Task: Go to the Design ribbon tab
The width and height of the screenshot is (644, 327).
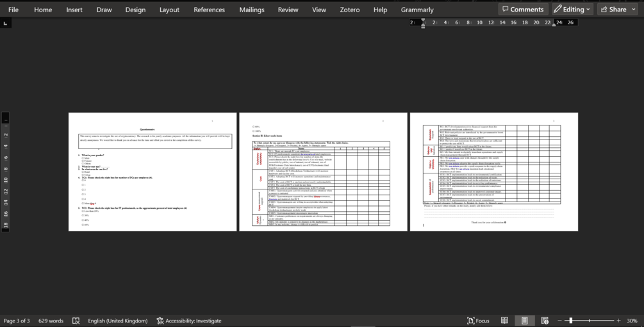Action: pyautogui.click(x=135, y=10)
